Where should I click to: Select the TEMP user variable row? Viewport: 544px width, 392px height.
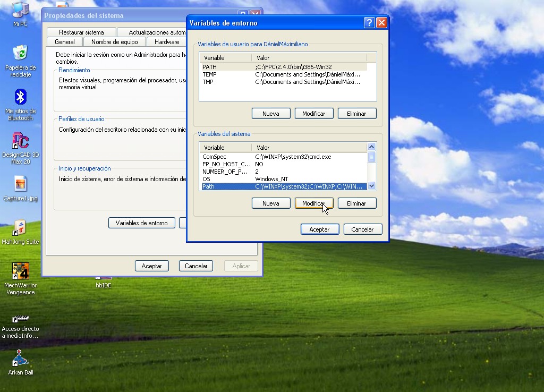pos(284,74)
